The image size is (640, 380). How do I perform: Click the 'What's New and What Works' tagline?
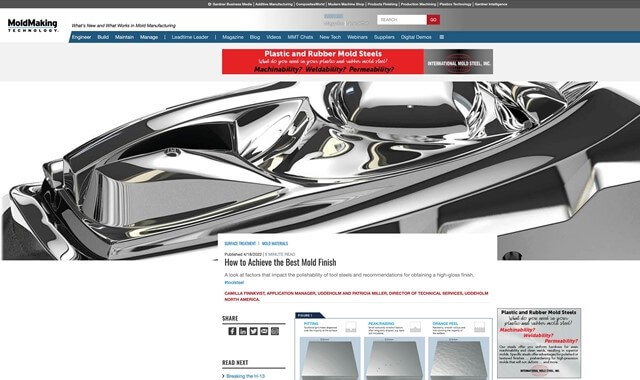coord(124,25)
